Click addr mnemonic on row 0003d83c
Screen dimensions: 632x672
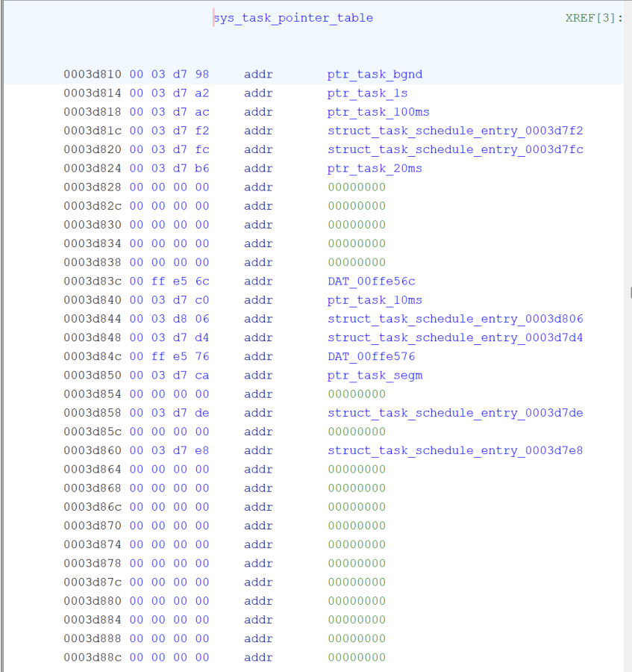tap(258, 281)
